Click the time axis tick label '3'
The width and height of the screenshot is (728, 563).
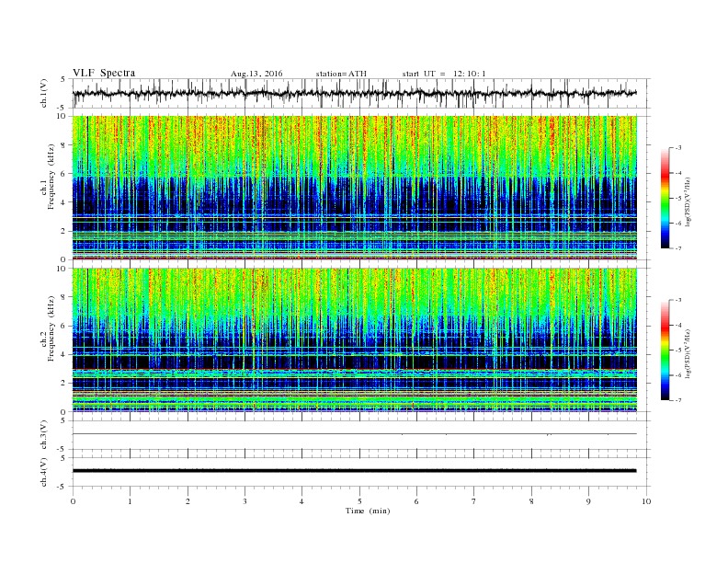click(x=245, y=501)
